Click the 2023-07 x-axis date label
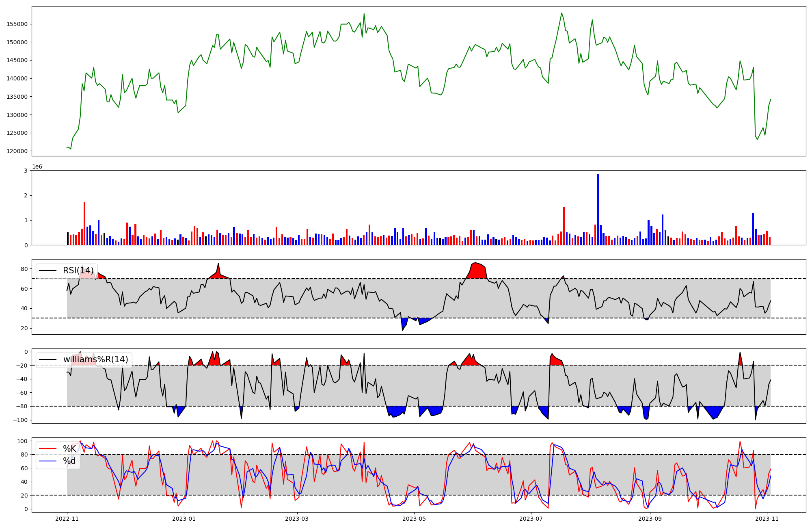812x528 pixels. click(x=531, y=519)
